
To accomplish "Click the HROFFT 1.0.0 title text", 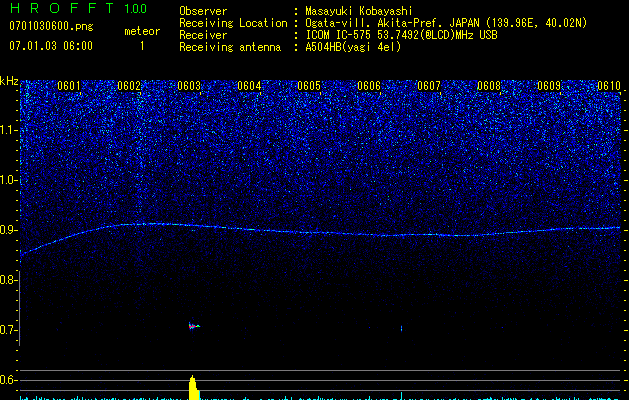I will tap(78, 8).
